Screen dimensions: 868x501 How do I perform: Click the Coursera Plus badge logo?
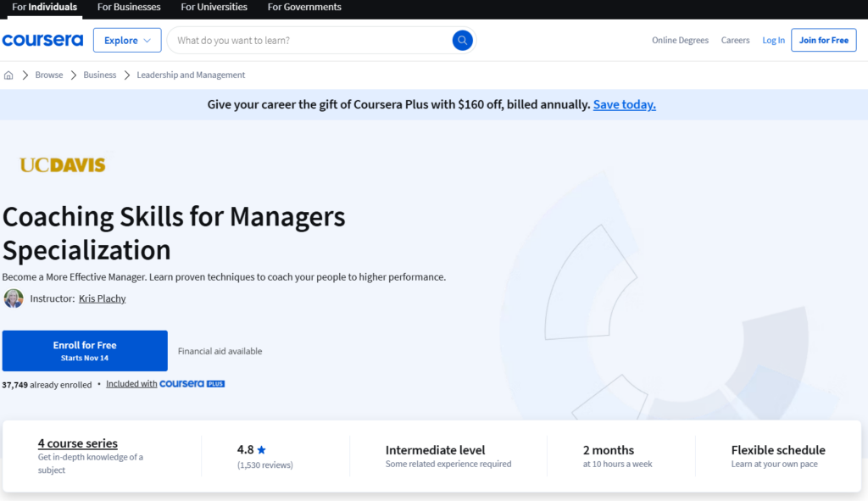point(192,384)
